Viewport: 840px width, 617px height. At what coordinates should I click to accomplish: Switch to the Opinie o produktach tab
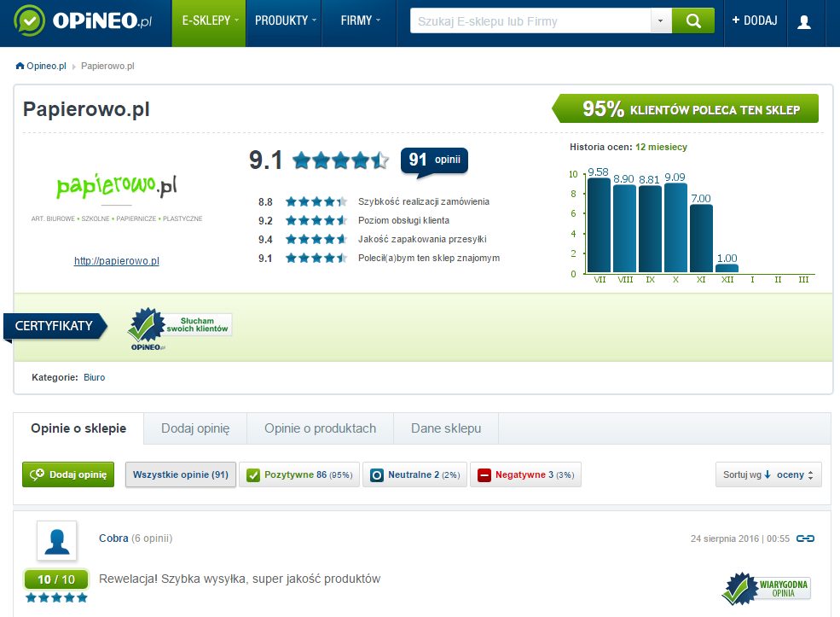tap(320, 428)
